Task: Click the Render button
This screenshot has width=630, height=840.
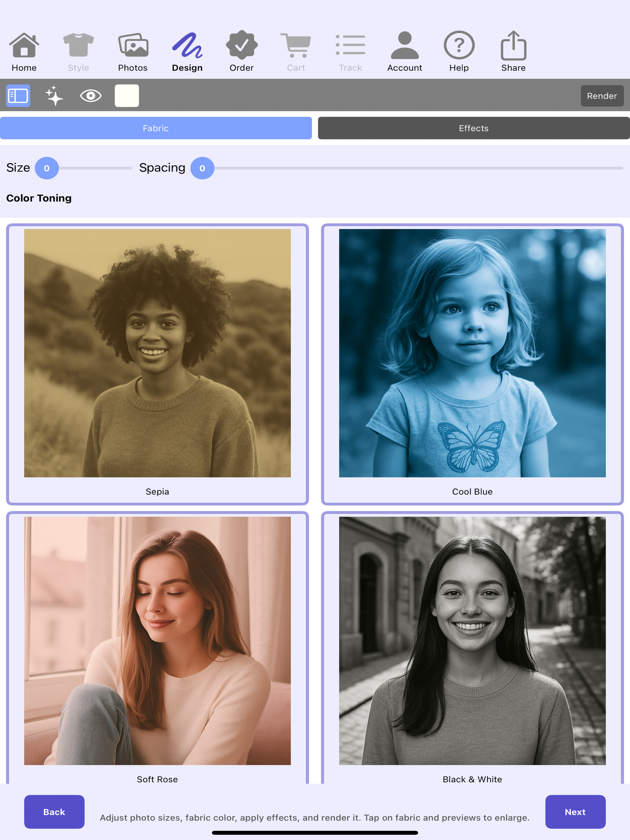Action: (x=602, y=96)
